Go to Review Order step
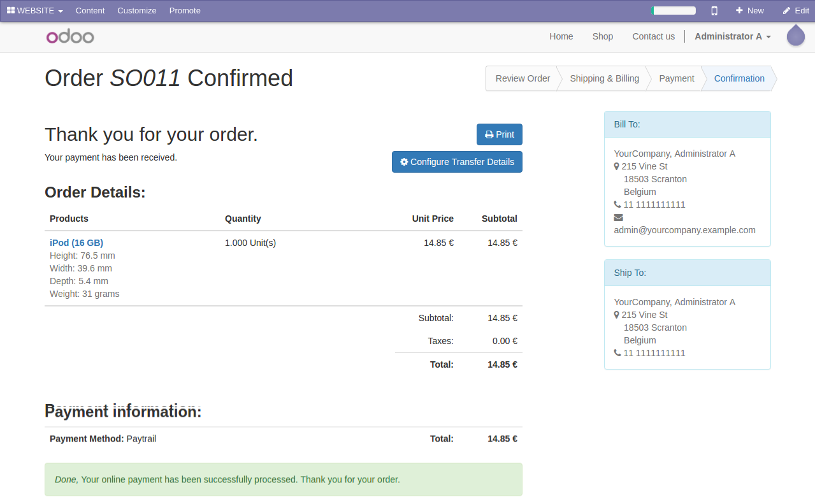 (x=523, y=78)
